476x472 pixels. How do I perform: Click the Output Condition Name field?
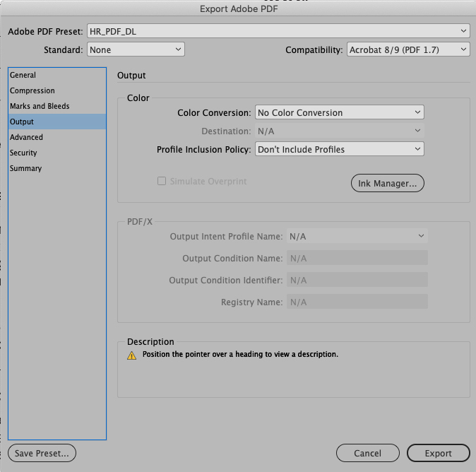tap(357, 258)
